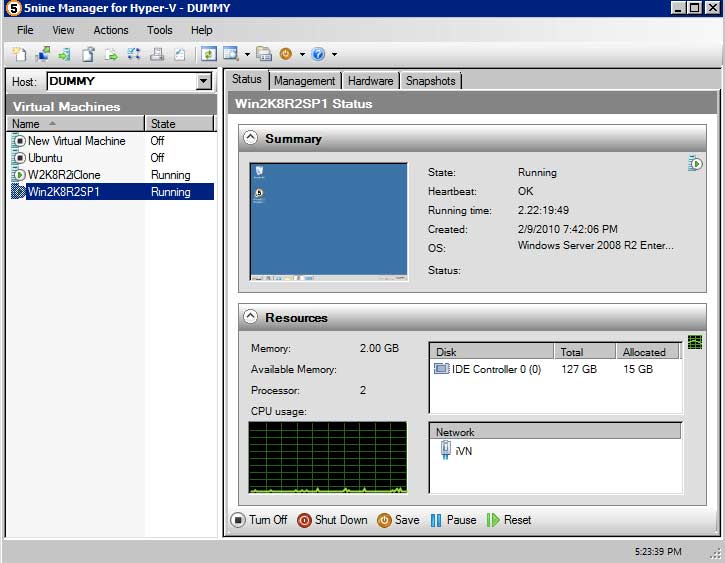Screen dimensions: 725x563
Task: Click the 5:23:39 PM status bar time
Action: point(658,551)
